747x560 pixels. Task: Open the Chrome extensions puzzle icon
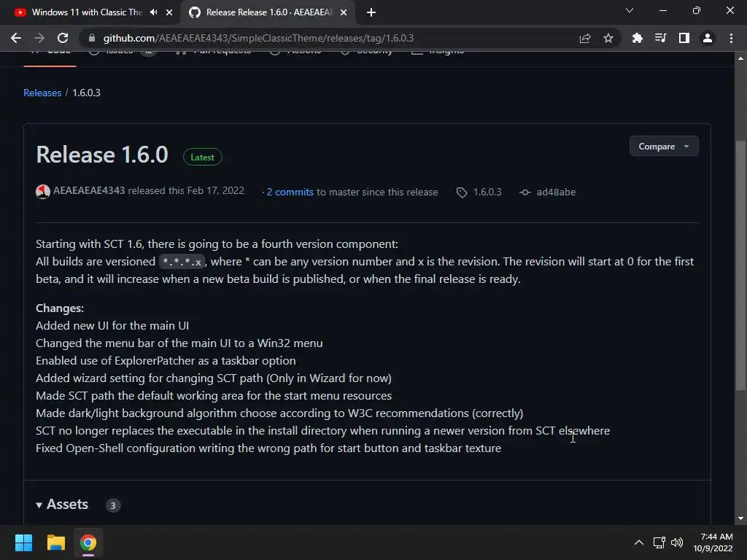click(x=637, y=38)
